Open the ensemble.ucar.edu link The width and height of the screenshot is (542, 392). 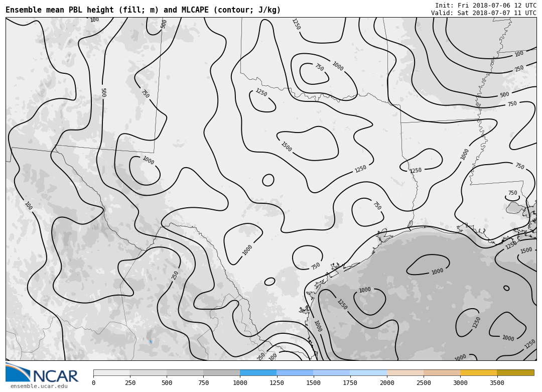pyautogui.click(x=39, y=386)
